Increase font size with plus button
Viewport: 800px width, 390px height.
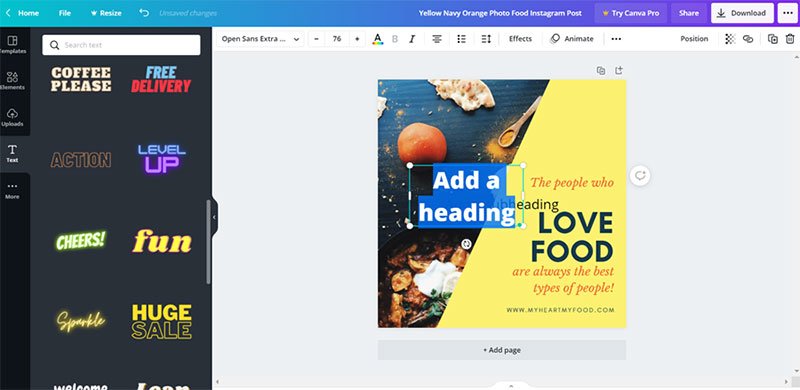point(357,39)
